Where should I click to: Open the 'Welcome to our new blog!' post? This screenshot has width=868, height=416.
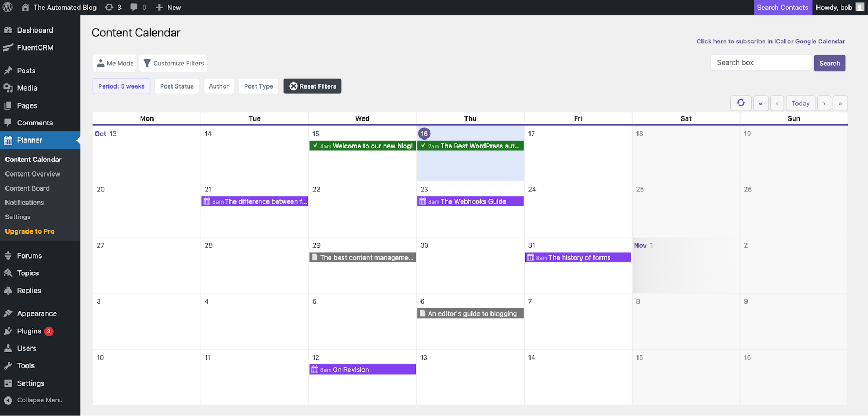point(362,146)
